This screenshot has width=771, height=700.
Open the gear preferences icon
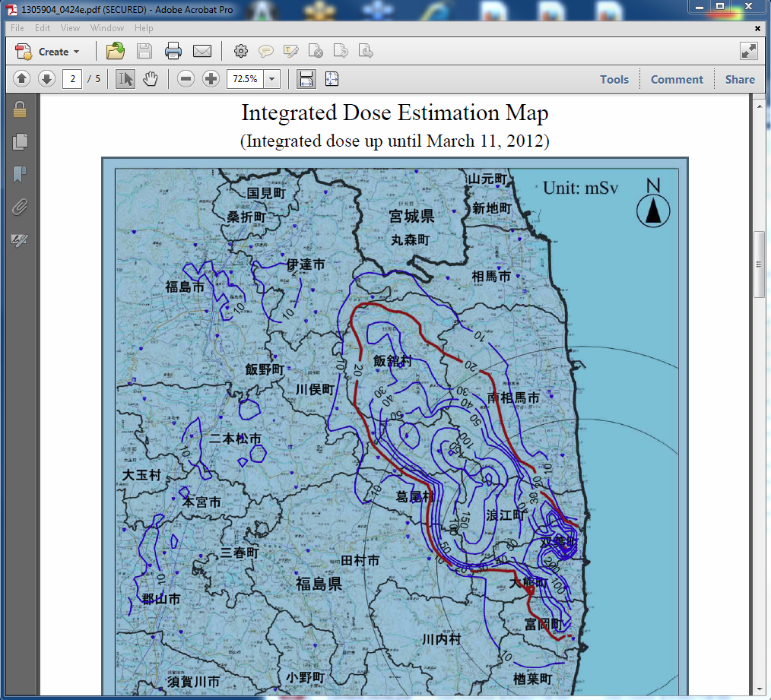point(240,51)
